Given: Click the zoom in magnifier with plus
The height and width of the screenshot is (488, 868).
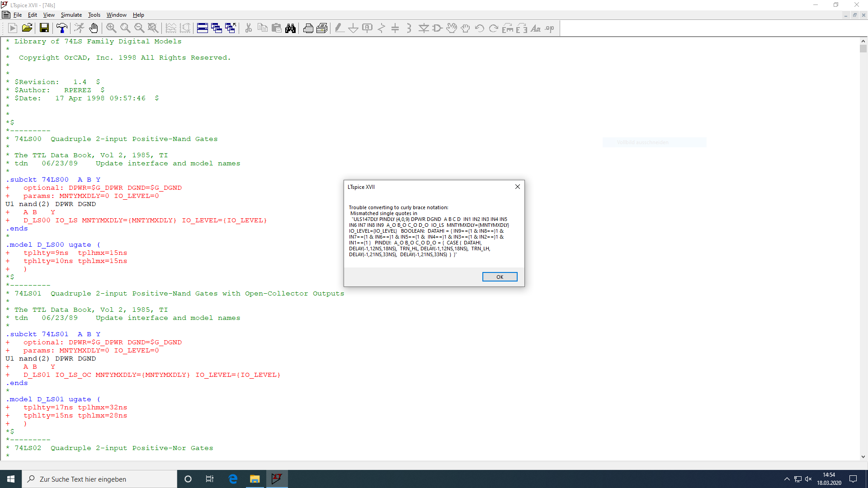Looking at the screenshot, I should 111,28.
